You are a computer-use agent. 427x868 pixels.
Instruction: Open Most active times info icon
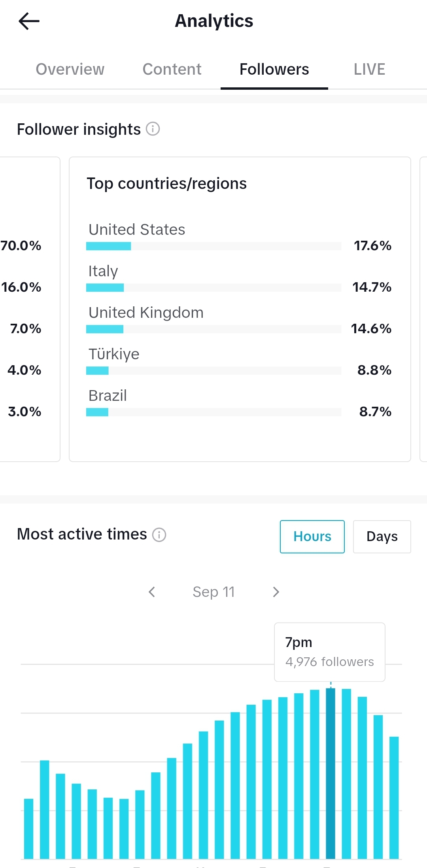[159, 535]
